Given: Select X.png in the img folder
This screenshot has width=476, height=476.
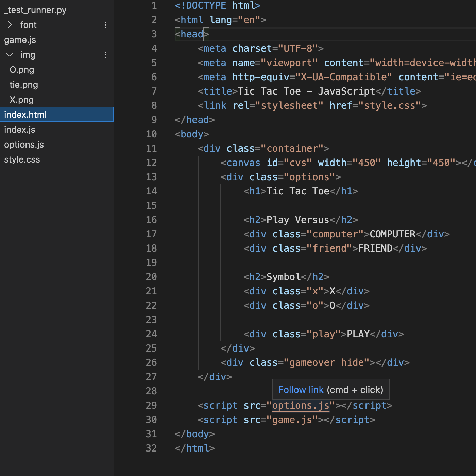Looking at the screenshot, I should (x=21, y=100).
